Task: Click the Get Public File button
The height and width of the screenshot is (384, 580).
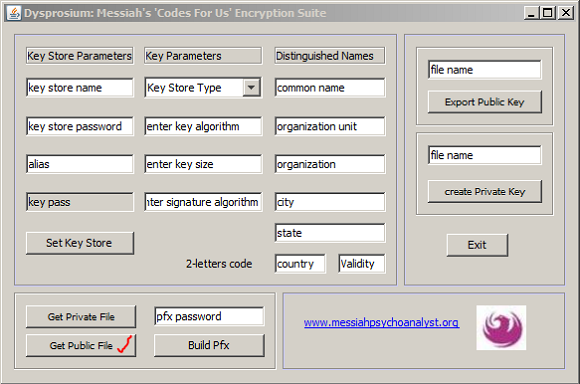Action: [x=81, y=346]
